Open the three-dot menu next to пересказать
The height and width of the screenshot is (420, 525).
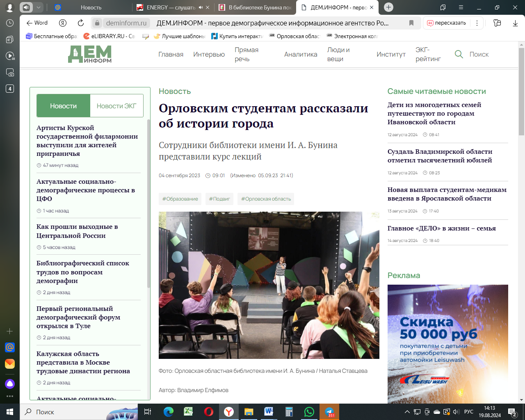[x=477, y=23]
